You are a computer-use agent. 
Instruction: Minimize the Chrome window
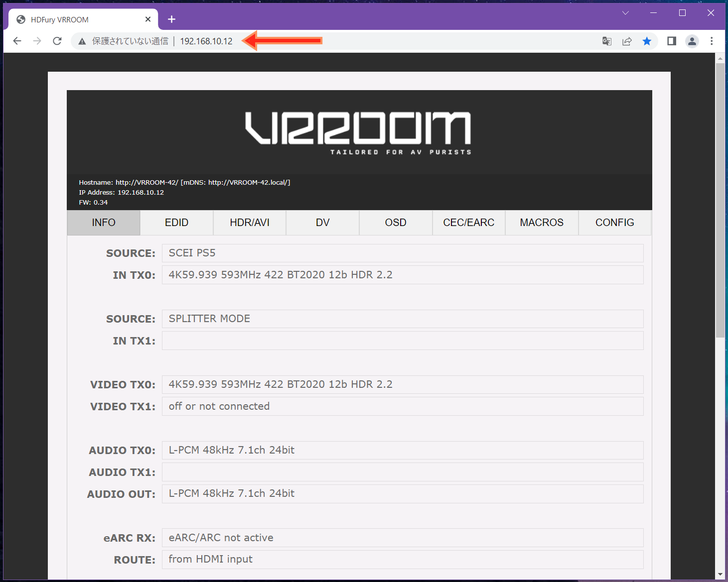click(654, 13)
